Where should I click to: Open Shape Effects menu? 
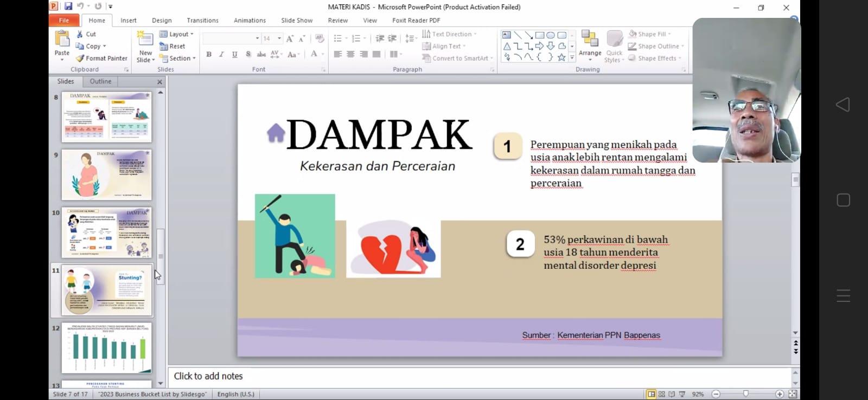[x=655, y=58]
